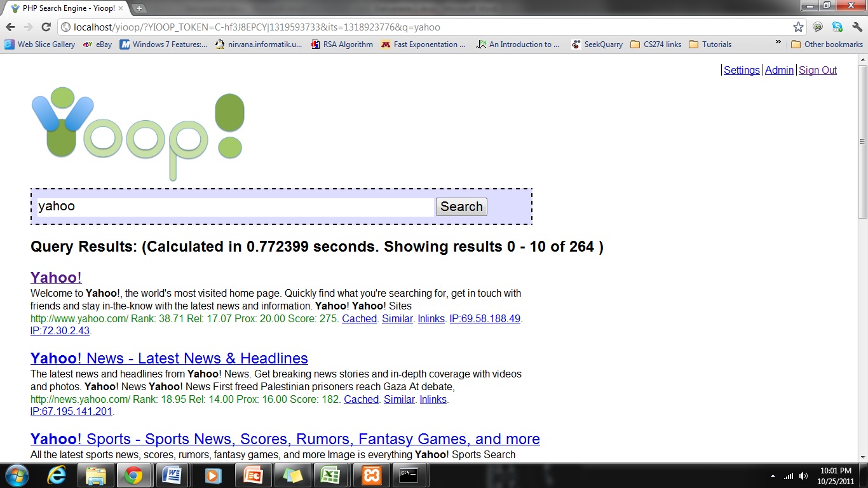This screenshot has height=488, width=868.
Task: Open the Settings link
Action: [742, 70]
